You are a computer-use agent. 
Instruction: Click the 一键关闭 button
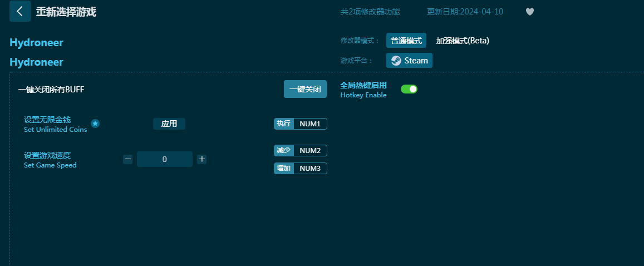click(x=305, y=89)
